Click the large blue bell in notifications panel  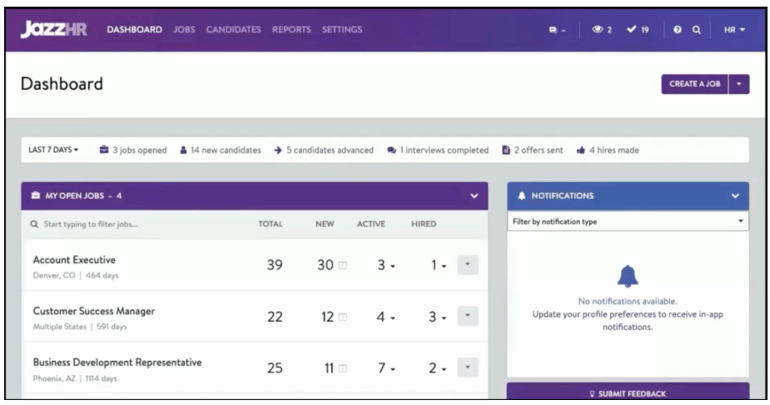coord(628,276)
